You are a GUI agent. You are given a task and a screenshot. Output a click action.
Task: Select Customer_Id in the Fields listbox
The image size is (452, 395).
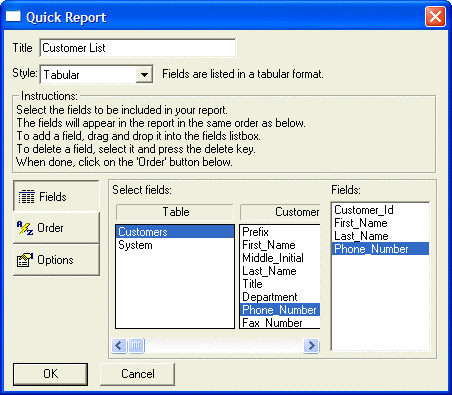pos(380,210)
